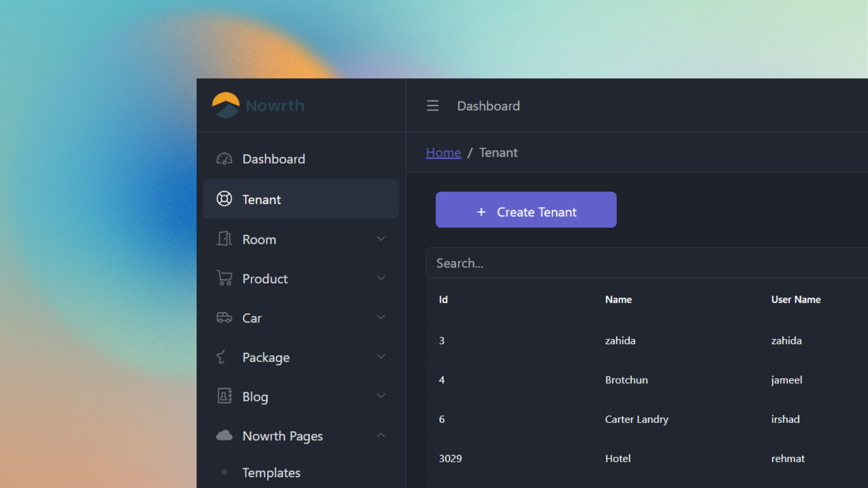
Task: Click the Nowrth mountain logo
Action: point(225,105)
